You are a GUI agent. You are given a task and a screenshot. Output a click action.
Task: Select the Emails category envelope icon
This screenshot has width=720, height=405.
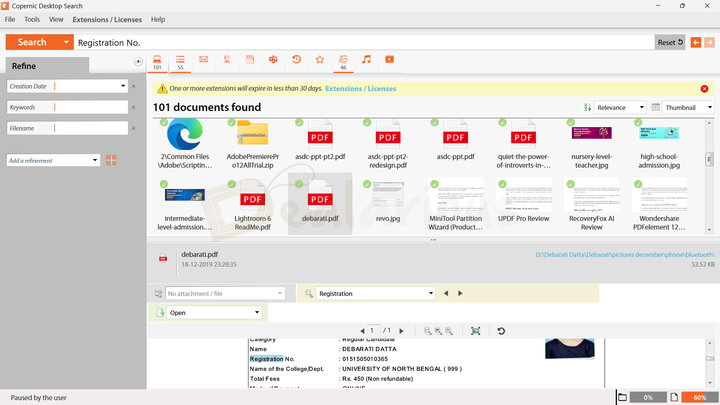tap(203, 60)
